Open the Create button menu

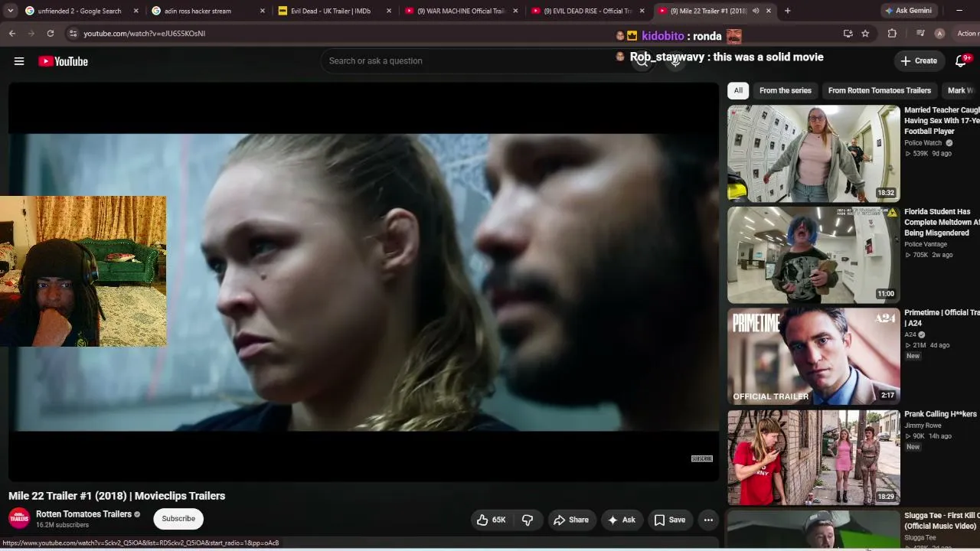pyautogui.click(x=919, y=61)
